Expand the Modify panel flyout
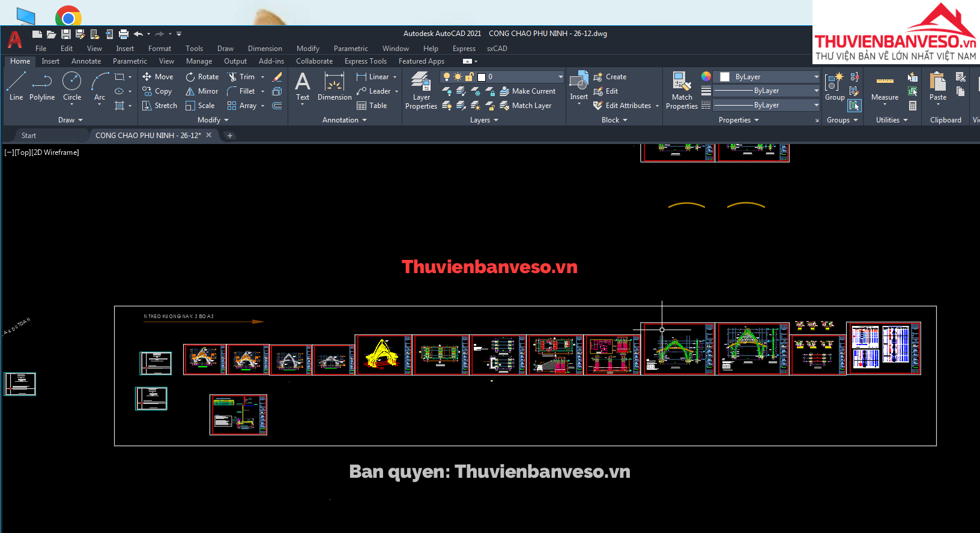The height and width of the screenshot is (533, 980). pyautogui.click(x=213, y=120)
